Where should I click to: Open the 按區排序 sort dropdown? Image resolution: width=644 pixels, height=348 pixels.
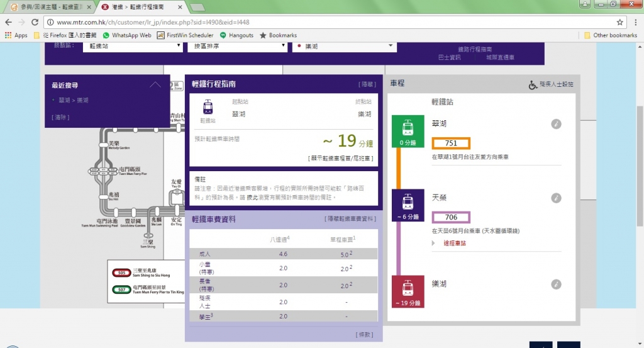coord(237,46)
